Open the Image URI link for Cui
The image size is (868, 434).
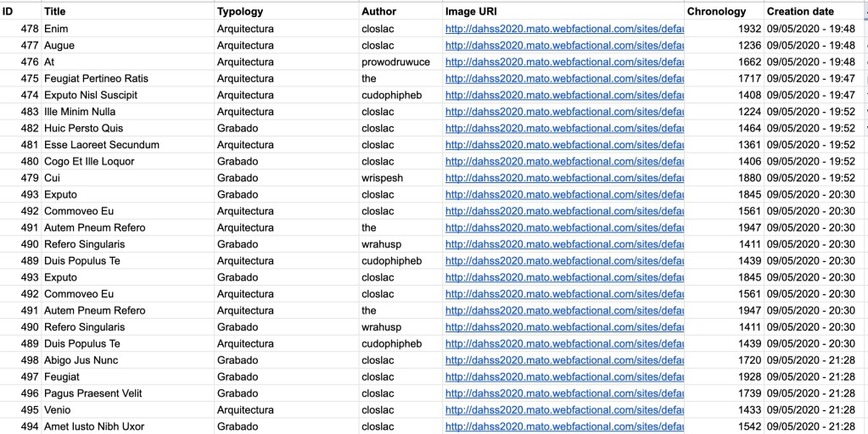[x=564, y=178]
